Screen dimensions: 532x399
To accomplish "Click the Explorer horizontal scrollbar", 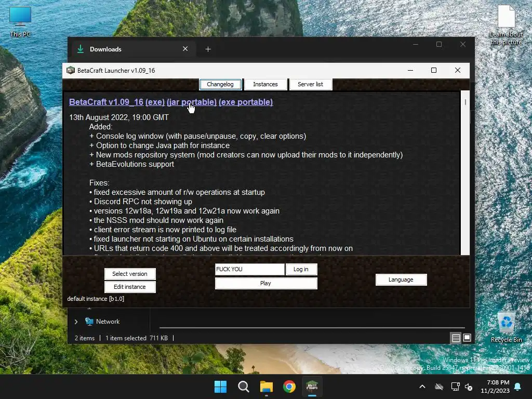I will click(312, 328).
